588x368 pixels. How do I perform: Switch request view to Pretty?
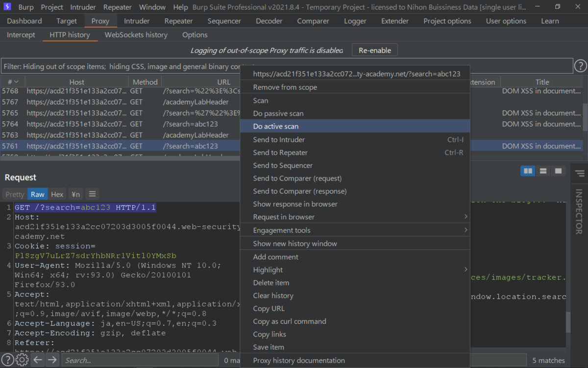15,194
